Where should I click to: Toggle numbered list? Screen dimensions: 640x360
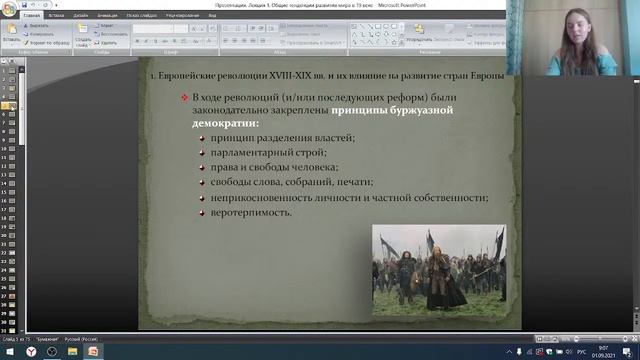point(240,29)
